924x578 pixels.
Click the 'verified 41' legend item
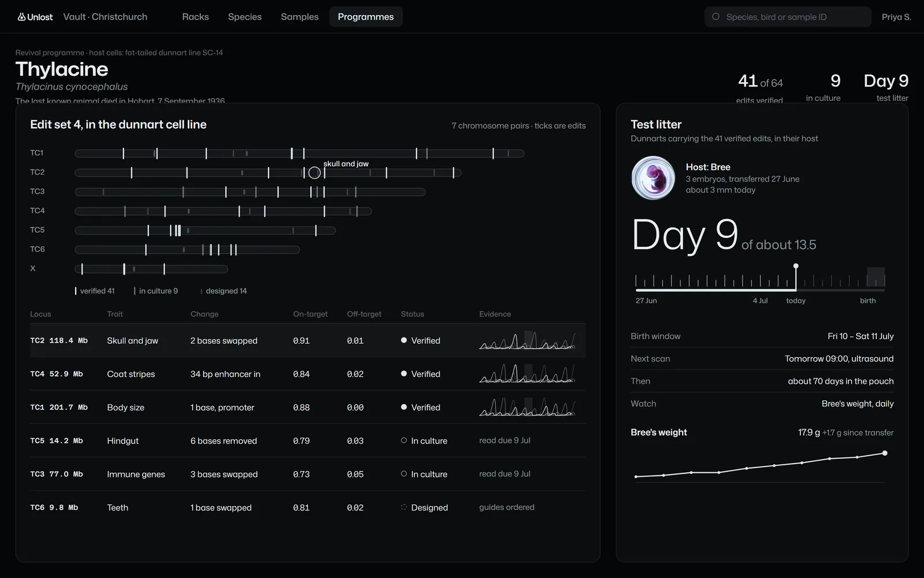(x=95, y=291)
